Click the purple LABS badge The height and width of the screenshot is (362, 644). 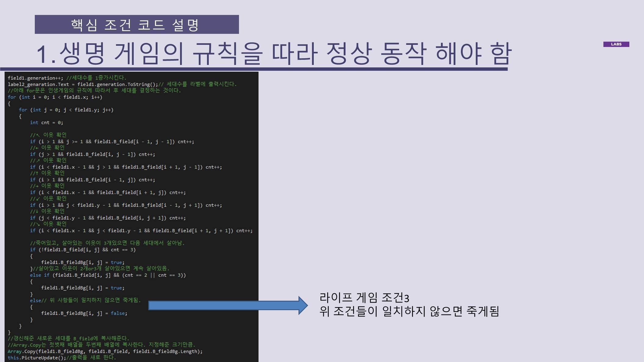point(616,44)
